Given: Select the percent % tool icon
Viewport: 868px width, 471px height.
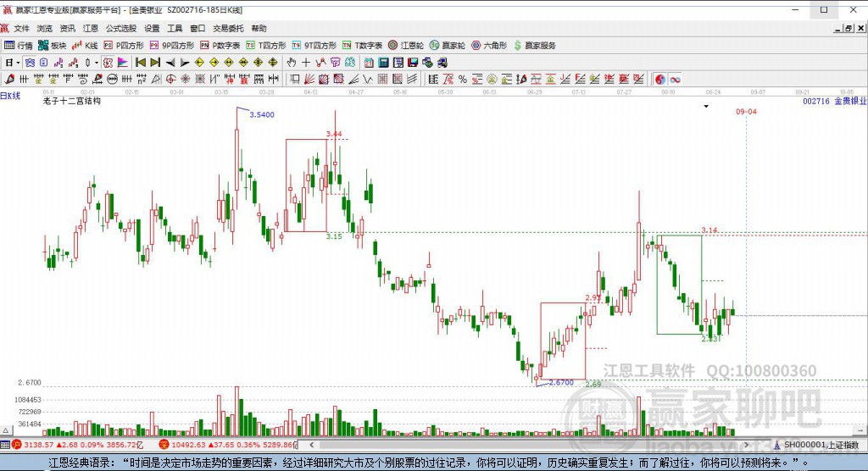Looking at the screenshot, I should [x=462, y=79].
